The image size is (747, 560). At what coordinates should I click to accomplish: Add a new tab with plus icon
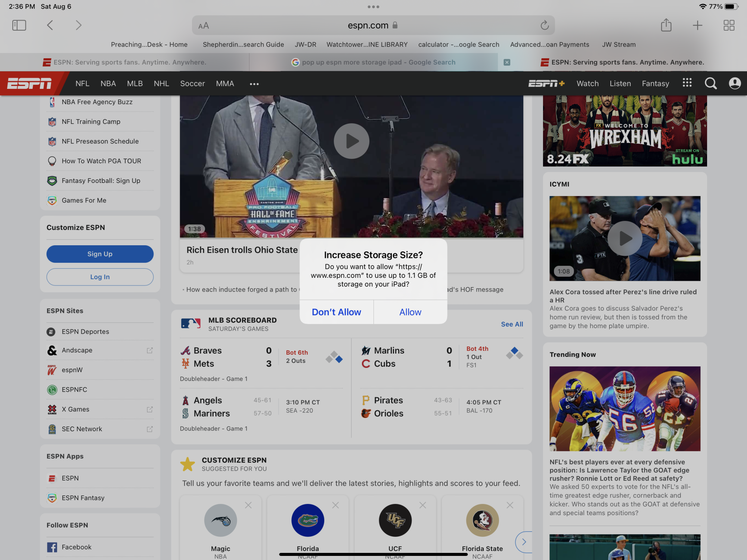click(x=697, y=25)
